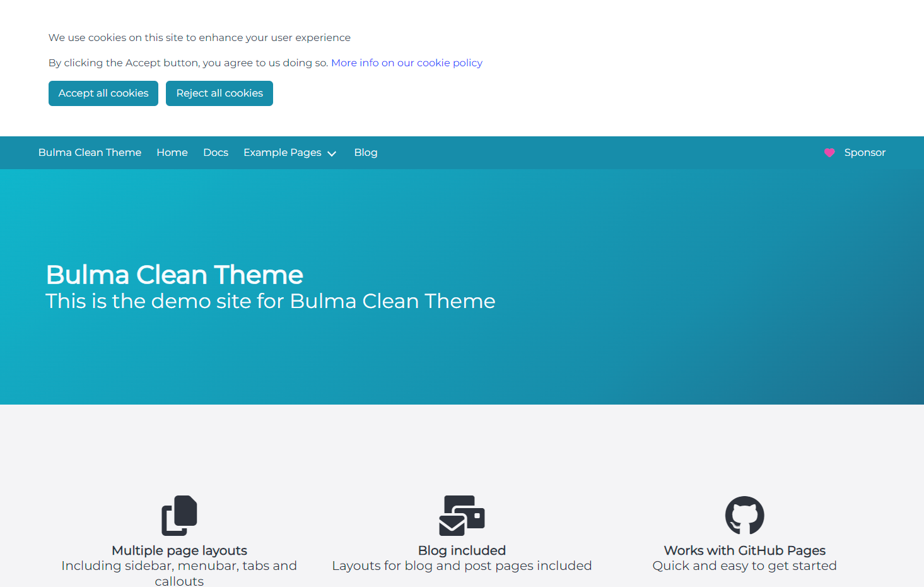924x587 pixels.
Task: Go to the Bulma Clean Theme brand link
Action: 90,153
